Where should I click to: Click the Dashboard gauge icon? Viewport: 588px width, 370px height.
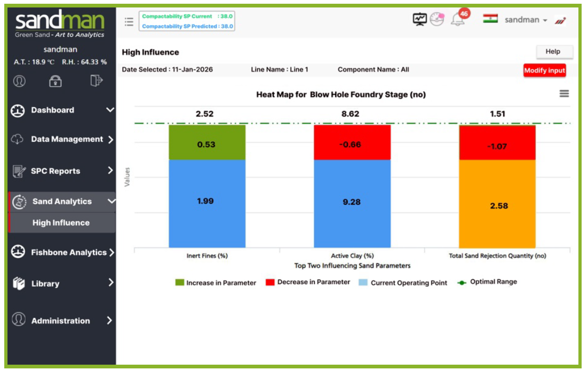(18, 110)
